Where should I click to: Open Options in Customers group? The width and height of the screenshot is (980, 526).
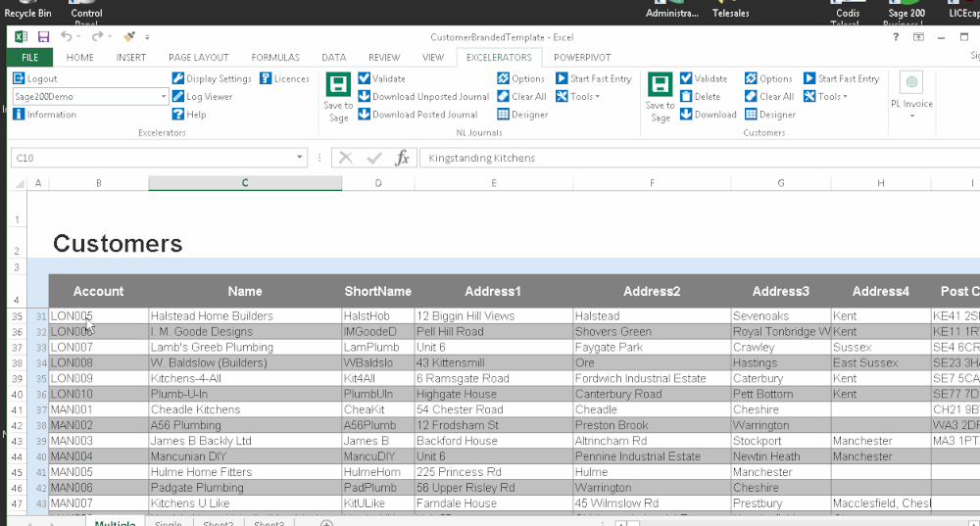768,78
